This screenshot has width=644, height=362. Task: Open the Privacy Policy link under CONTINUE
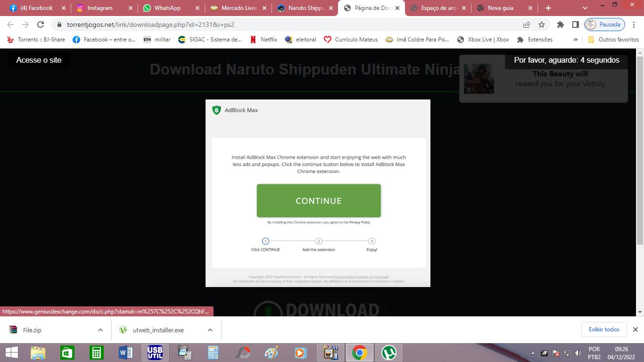coord(359,222)
